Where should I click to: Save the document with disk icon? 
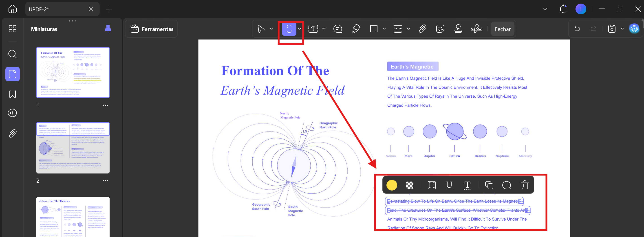pos(611,29)
